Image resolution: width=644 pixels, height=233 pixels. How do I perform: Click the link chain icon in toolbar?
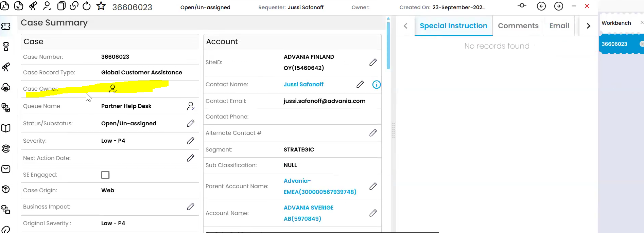[74, 6]
